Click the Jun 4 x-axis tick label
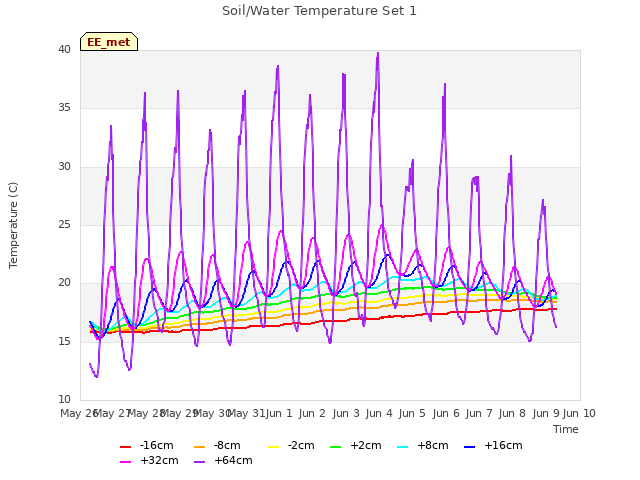 tap(379, 413)
